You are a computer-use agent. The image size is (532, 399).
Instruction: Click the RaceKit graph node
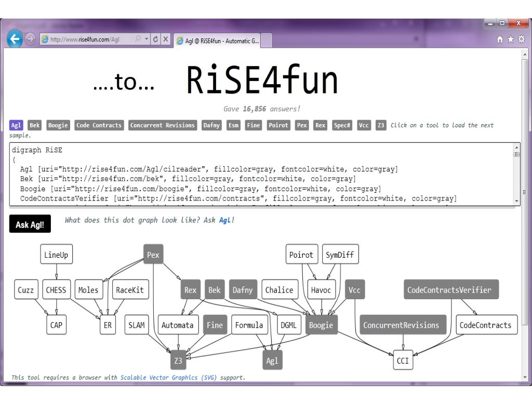pos(130,289)
